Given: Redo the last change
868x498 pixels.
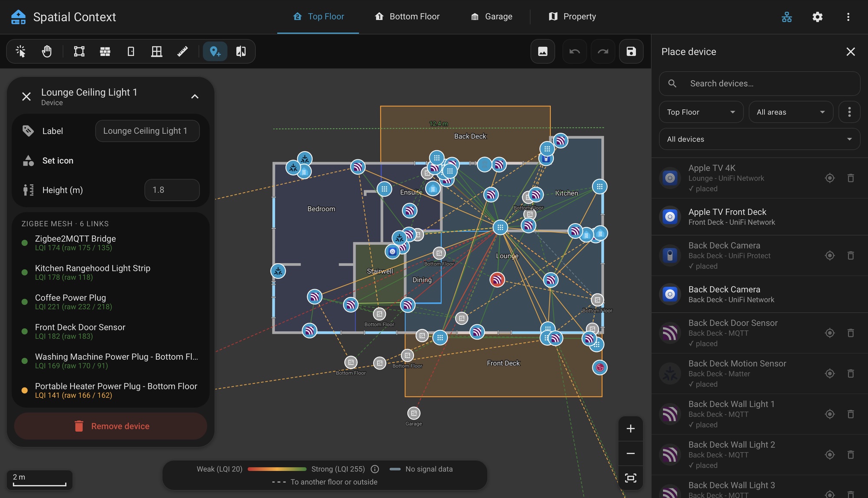Looking at the screenshot, I should click(603, 52).
